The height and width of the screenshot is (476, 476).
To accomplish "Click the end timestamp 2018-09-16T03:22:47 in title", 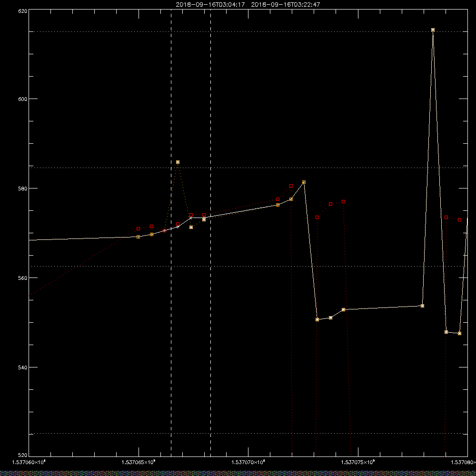I will pos(285,5).
